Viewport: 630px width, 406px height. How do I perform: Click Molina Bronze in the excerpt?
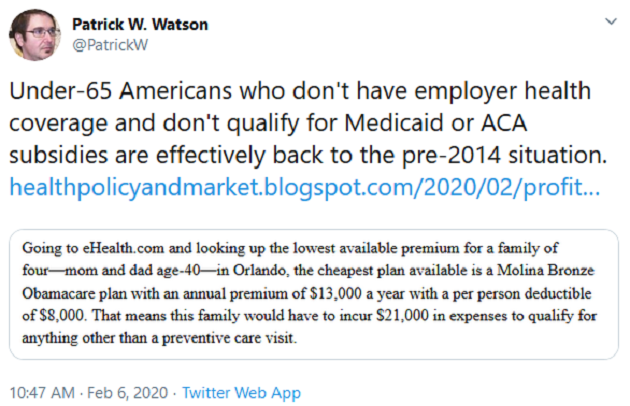click(546, 270)
